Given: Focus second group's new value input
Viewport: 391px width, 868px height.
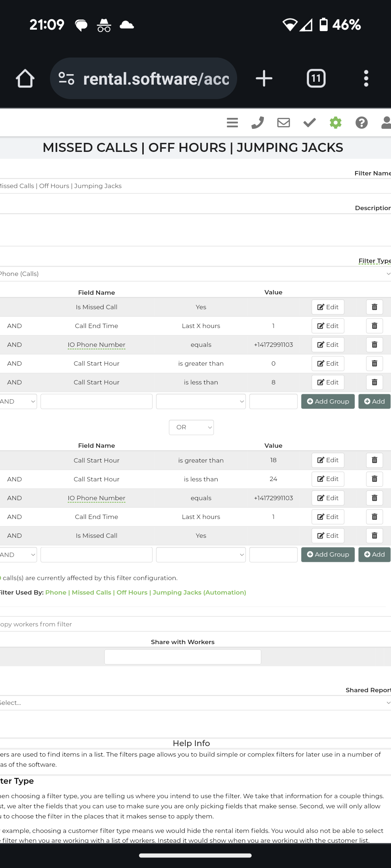Looking at the screenshot, I should [x=273, y=554].
